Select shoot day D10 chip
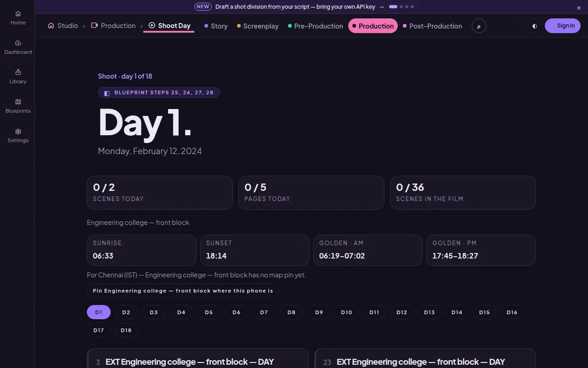Viewport: 588px width, 368px height. [346, 312]
